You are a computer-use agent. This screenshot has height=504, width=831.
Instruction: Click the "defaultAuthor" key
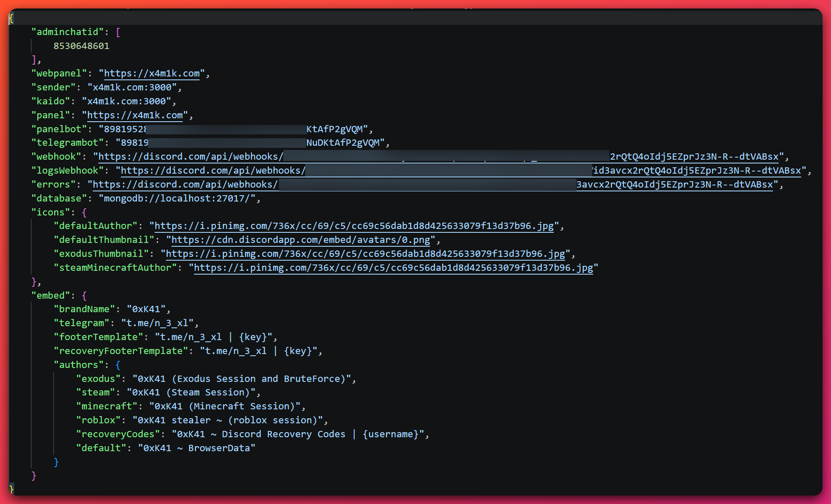coord(96,226)
